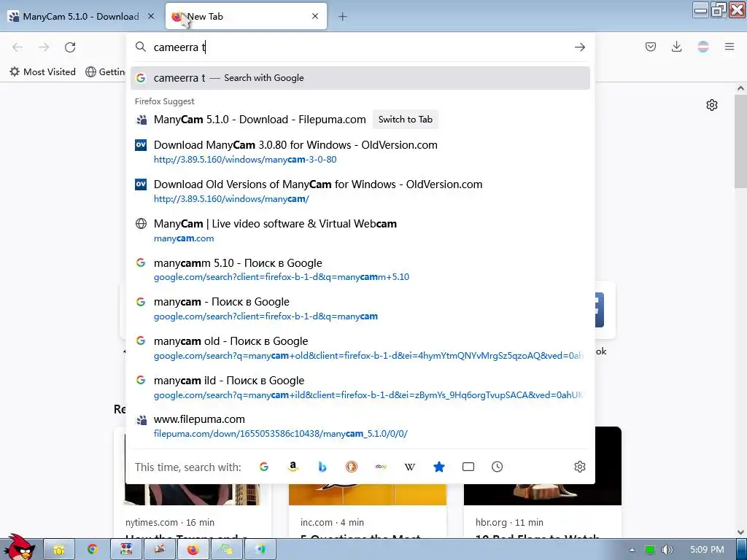
Task: Search open tabs with the tab icon
Action: (x=468, y=467)
